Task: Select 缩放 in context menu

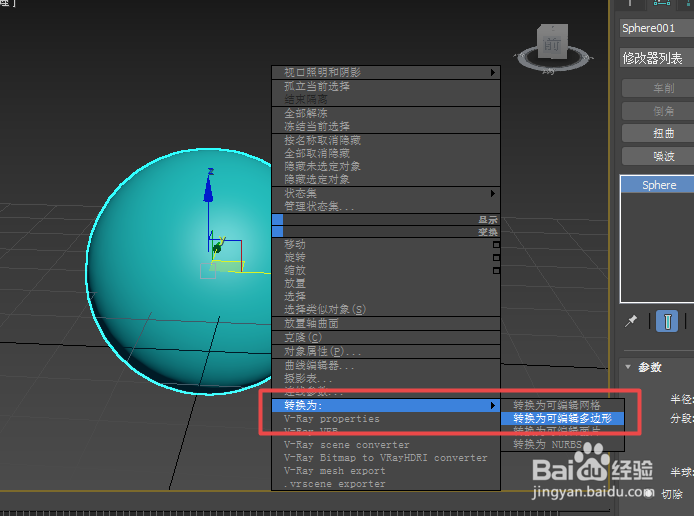Action: (x=386, y=270)
